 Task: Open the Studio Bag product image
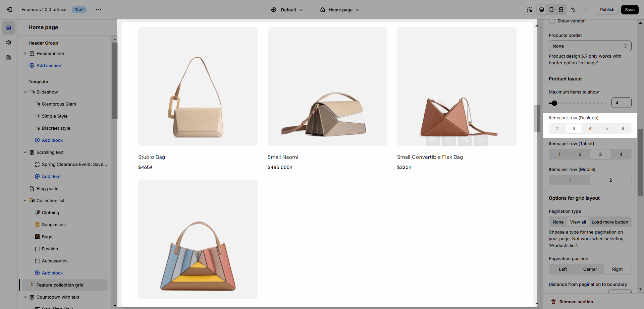point(198,86)
